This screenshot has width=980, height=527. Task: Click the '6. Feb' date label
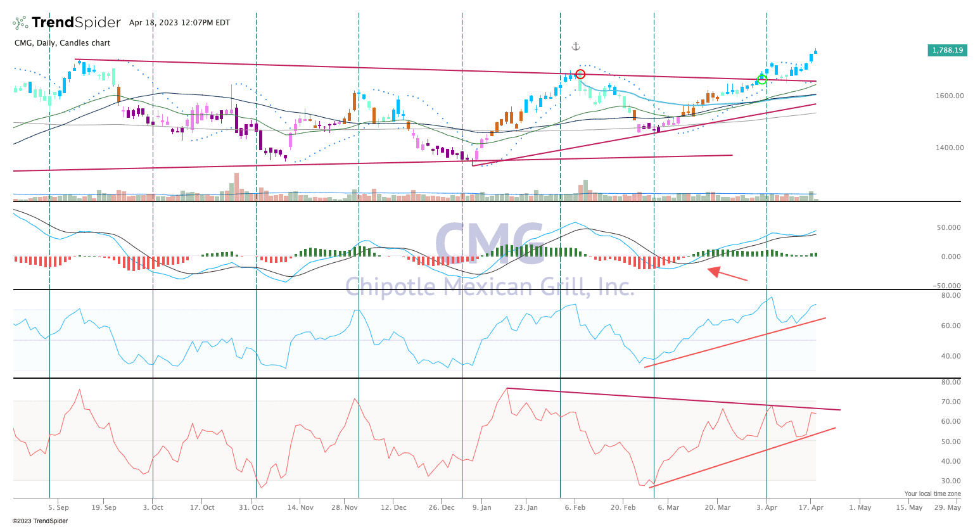pyautogui.click(x=575, y=507)
